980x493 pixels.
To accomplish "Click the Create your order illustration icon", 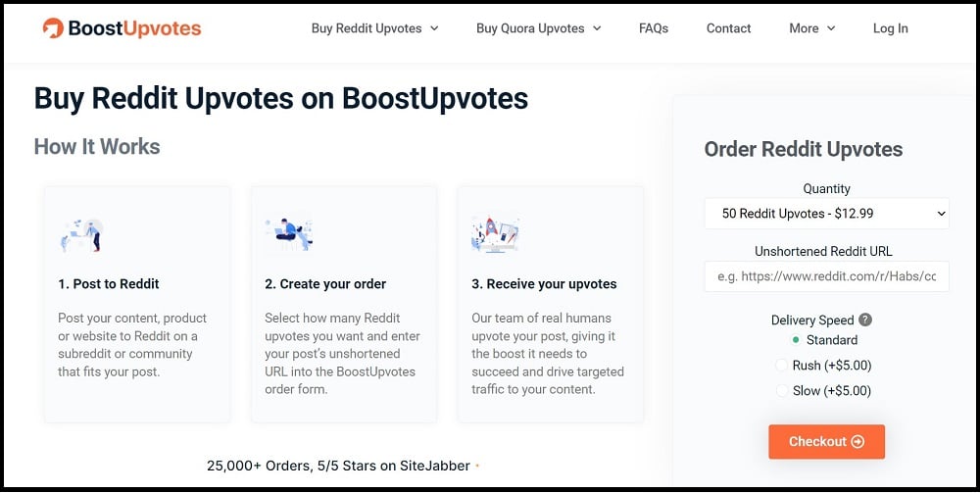I will point(288,234).
